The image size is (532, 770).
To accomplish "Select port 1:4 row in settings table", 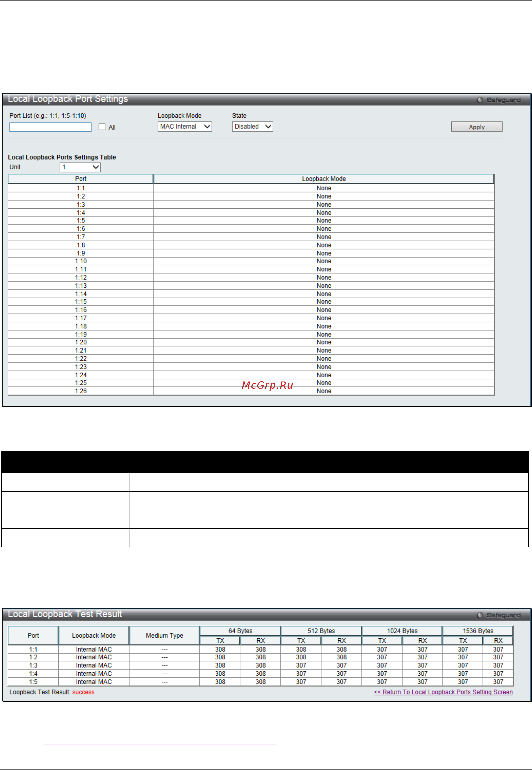I will 251,213.
